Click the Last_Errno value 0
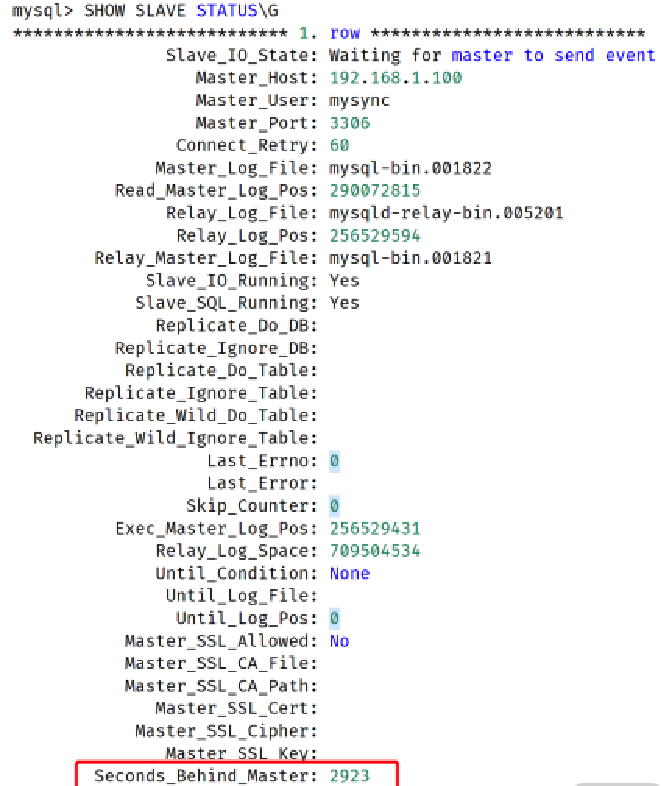 (334, 461)
